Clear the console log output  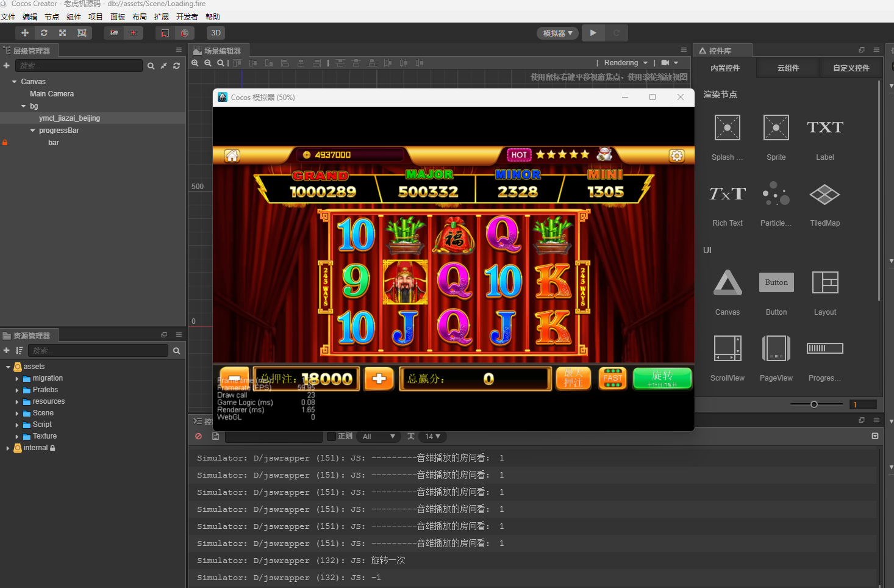[x=198, y=436]
